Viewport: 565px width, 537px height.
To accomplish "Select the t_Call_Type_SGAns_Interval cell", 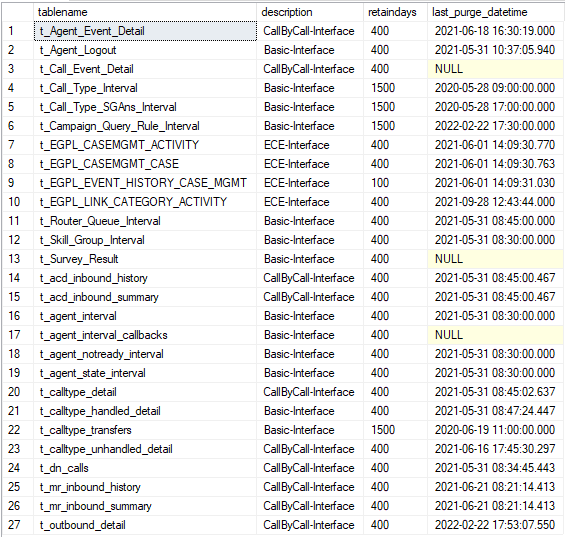I will pos(145,107).
